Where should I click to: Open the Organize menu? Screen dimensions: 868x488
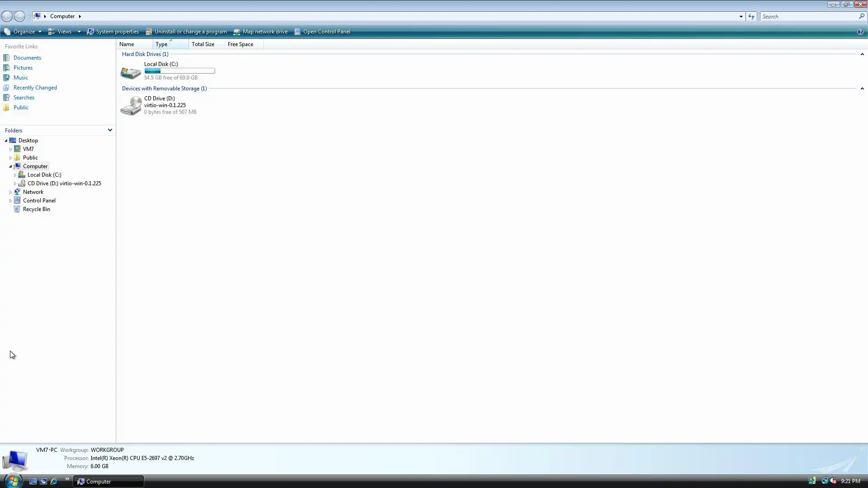pyautogui.click(x=24, y=32)
